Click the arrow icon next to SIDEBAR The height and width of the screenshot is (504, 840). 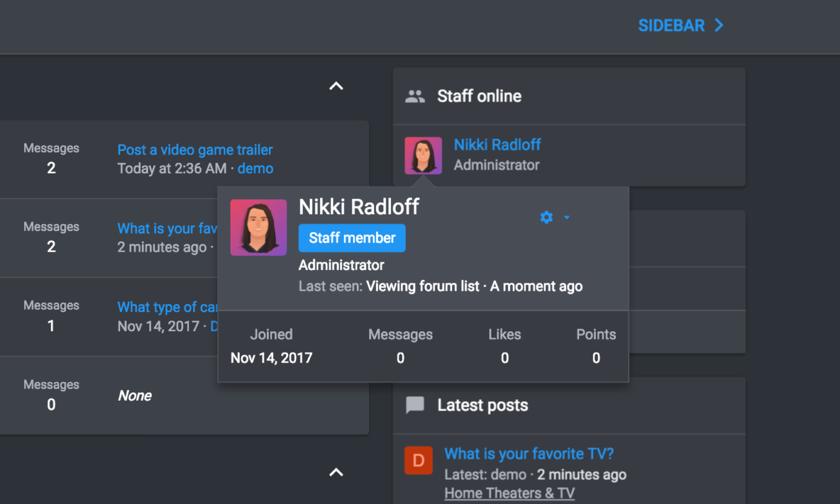pyautogui.click(x=719, y=25)
